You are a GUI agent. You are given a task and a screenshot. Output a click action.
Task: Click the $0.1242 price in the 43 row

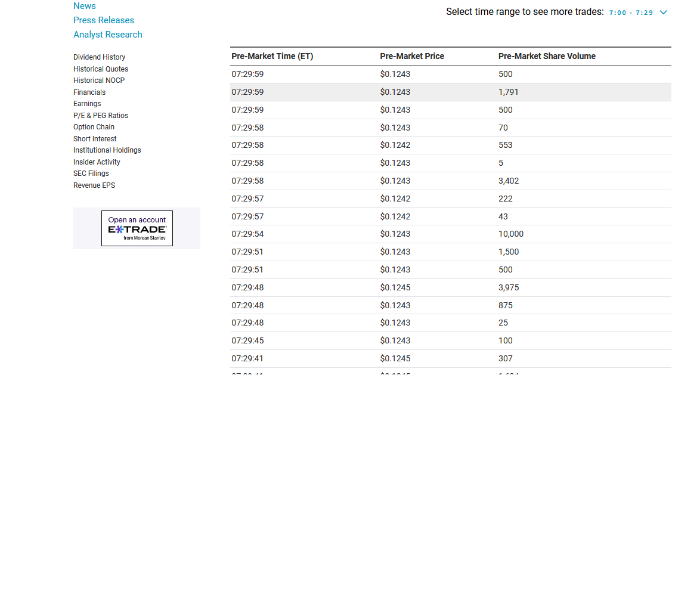click(x=395, y=216)
